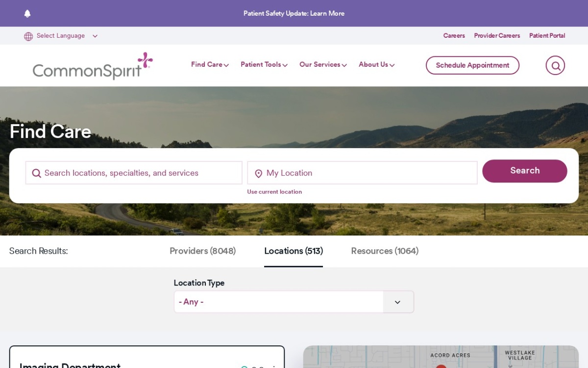Image resolution: width=588 pixels, height=368 pixels.
Task: Click the Use current location link
Action: [x=274, y=192]
